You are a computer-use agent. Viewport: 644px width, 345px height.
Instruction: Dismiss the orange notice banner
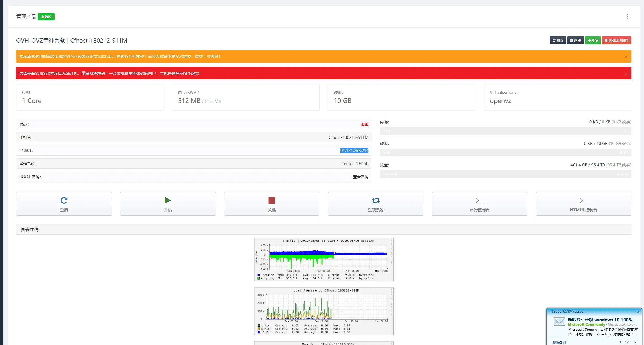coord(626,57)
